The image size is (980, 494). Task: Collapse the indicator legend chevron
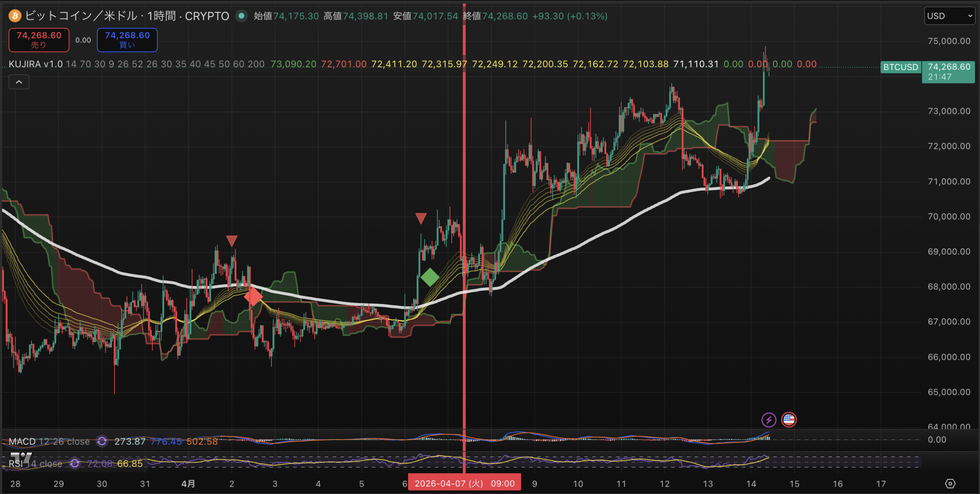pyautogui.click(x=19, y=82)
